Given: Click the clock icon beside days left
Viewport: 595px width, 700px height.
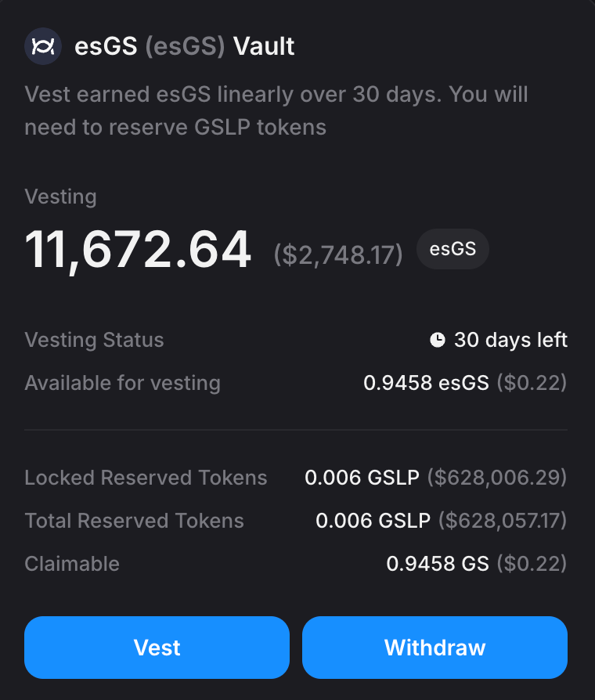Looking at the screenshot, I should [438, 341].
